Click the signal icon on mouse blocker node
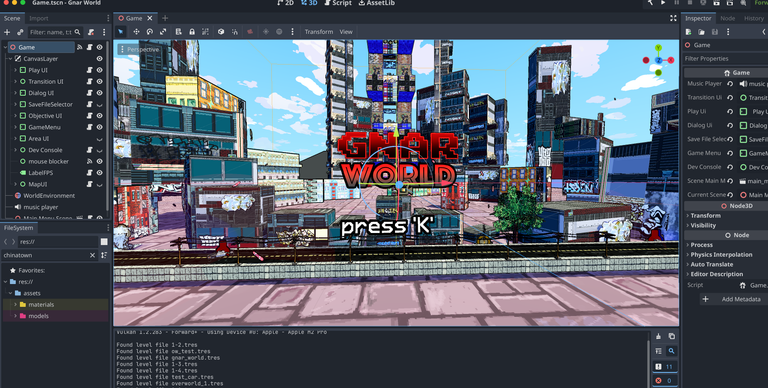This screenshot has height=388, width=768. coord(90,161)
